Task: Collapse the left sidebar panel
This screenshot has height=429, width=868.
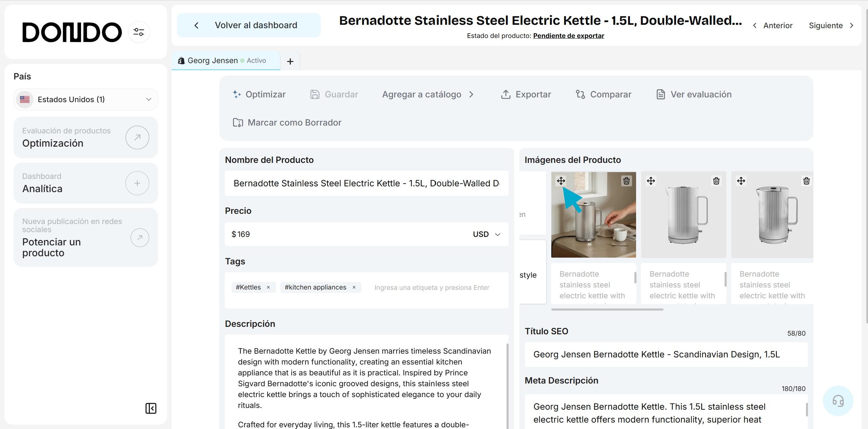Action: point(151,408)
